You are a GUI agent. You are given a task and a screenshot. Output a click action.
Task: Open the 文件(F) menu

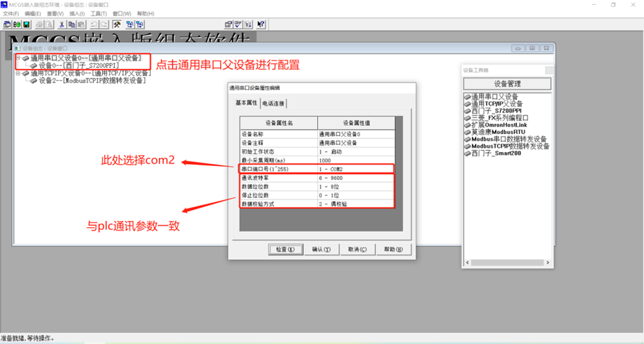10,14
